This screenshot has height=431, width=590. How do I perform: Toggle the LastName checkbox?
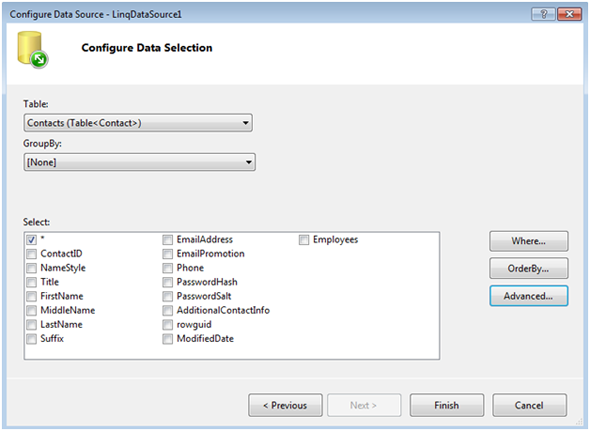[x=31, y=325]
